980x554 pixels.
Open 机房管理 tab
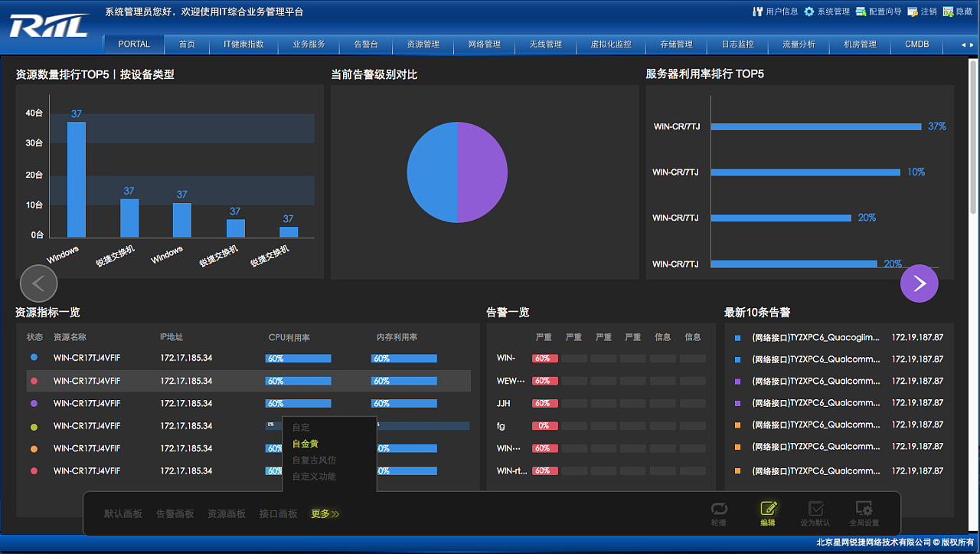tap(860, 44)
